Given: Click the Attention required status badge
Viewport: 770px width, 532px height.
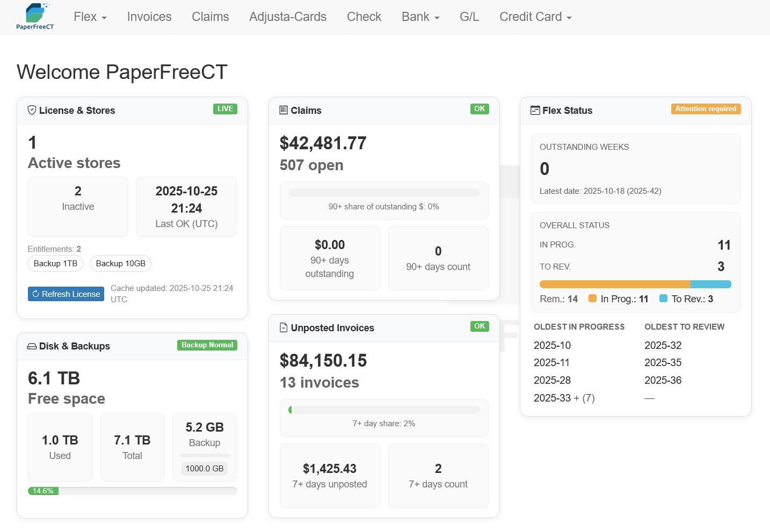Looking at the screenshot, I should pos(706,109).
